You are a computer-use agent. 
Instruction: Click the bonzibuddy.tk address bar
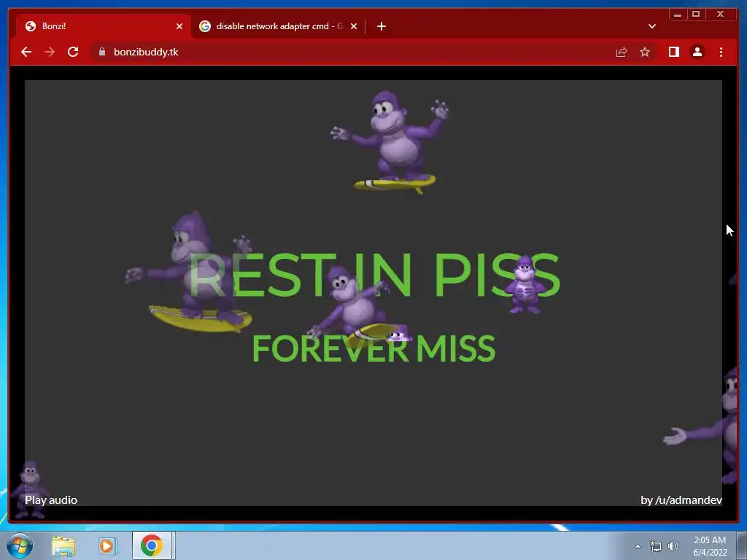(x=352, y=52)
